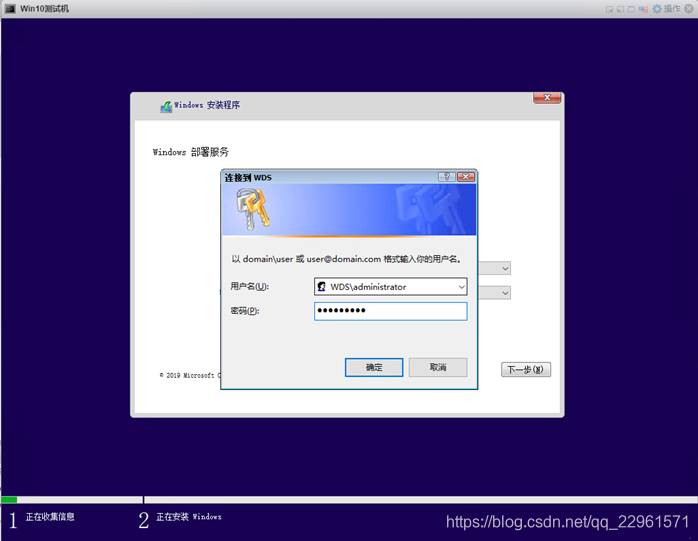Click the Win10测试机 console icon

9,8
